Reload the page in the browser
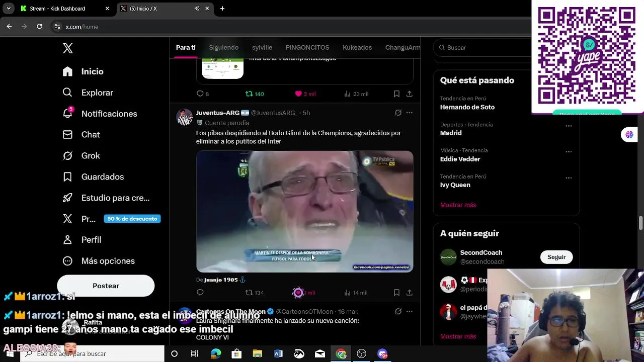 (x=39, y=27)
